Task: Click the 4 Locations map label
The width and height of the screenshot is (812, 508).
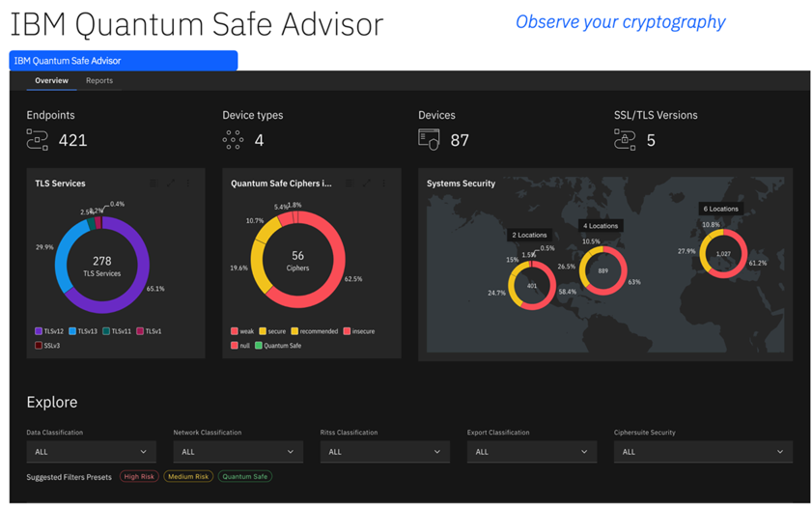Action: point(601,226)
